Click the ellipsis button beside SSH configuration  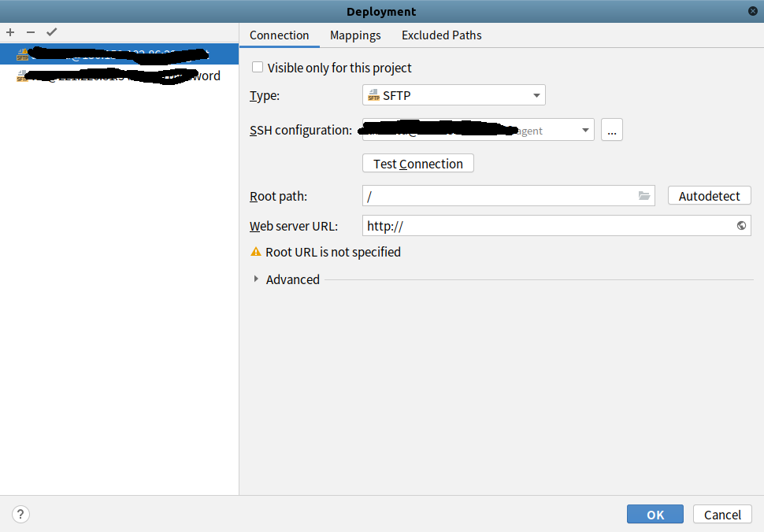click(x=611, y=131)
